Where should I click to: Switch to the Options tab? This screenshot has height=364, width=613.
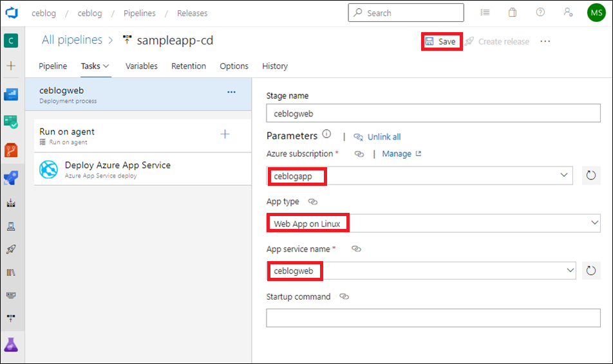click(x=234, y=66)
